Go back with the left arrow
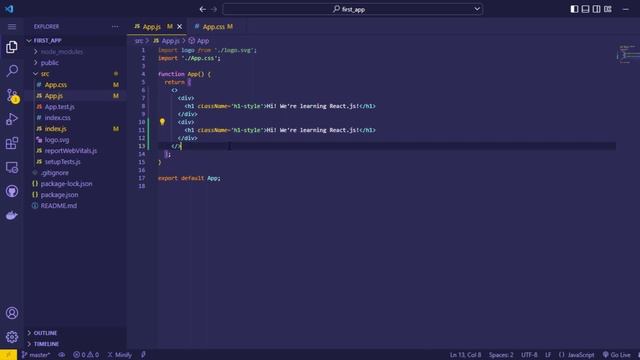Viewport: 640px width, 360px height. click(202, 9)
